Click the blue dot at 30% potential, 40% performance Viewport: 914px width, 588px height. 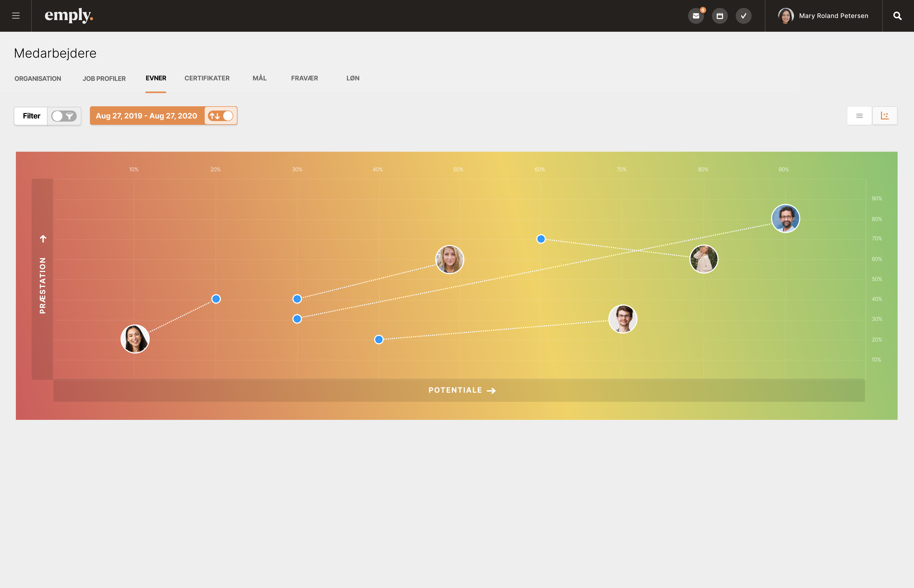pyautogui.click(x=297, y=298)
